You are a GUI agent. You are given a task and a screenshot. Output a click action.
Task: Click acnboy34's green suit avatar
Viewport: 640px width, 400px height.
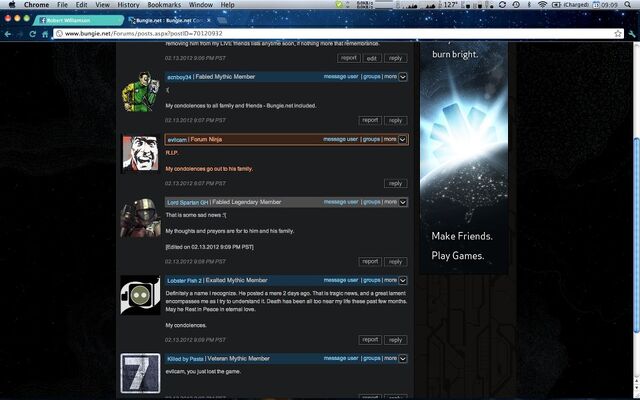(x=140, y=92)
